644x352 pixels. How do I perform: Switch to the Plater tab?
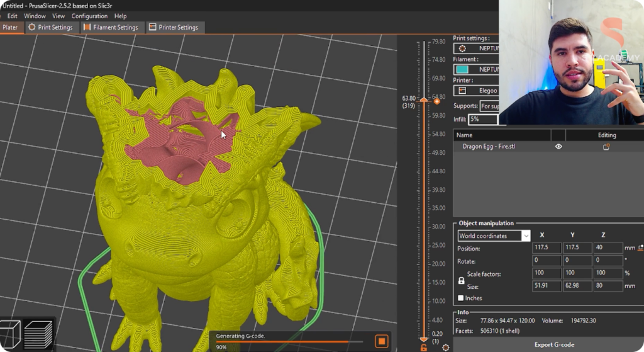point(11,27)
